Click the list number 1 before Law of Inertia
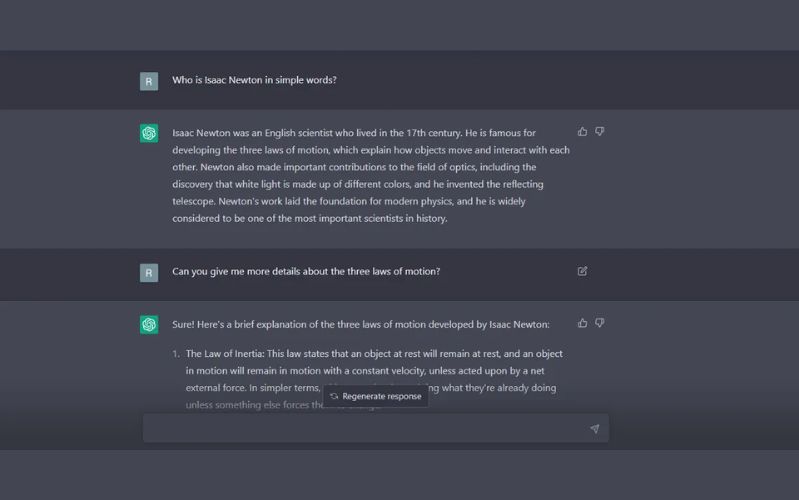Image resolution: width=799 pixels, height=500 pixels. [176, 354]
